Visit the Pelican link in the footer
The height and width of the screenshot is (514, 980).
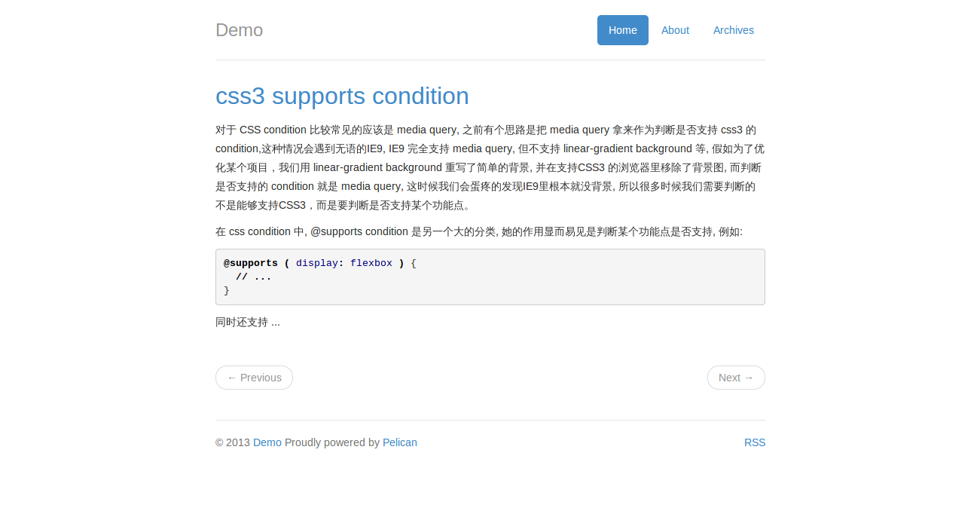[x=400, y=442]
